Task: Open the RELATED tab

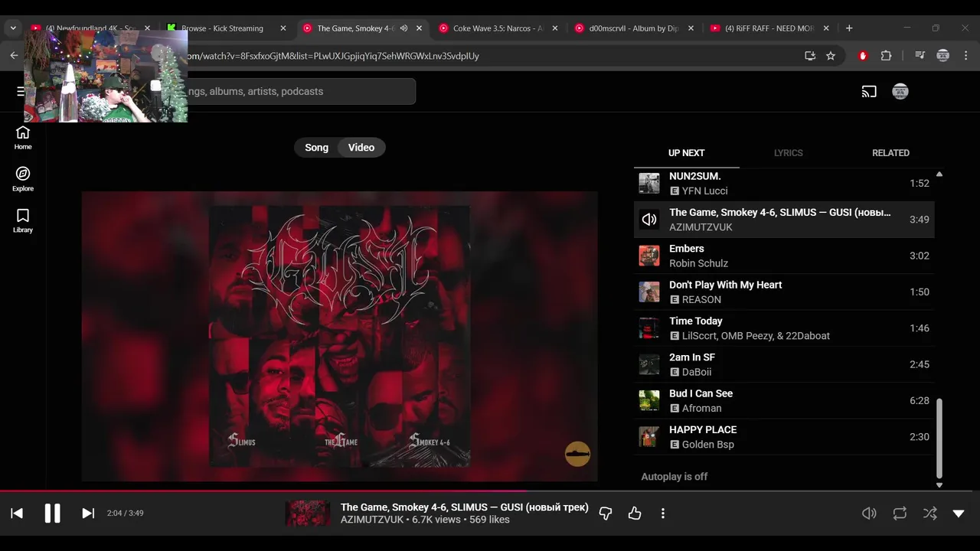Action: click(x=890, y=153)
